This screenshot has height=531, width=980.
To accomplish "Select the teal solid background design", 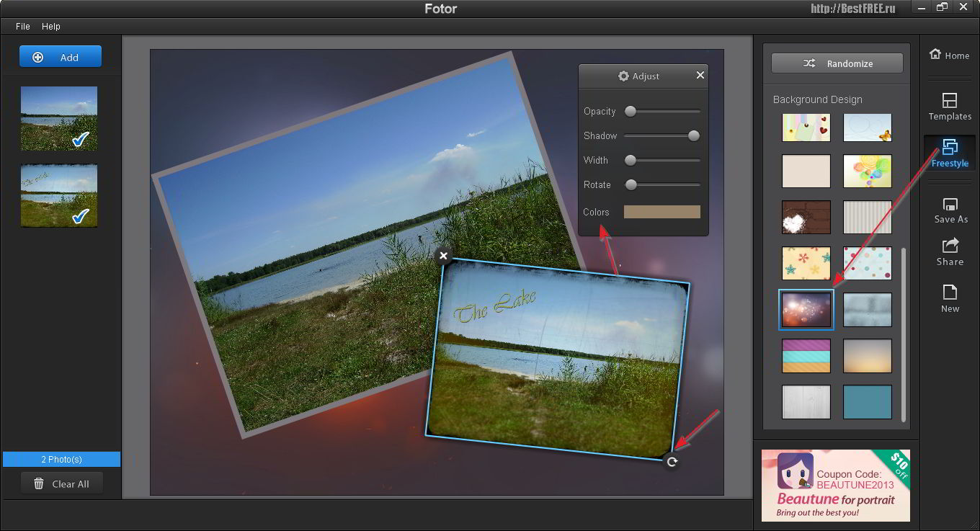I will coord(868,401).
